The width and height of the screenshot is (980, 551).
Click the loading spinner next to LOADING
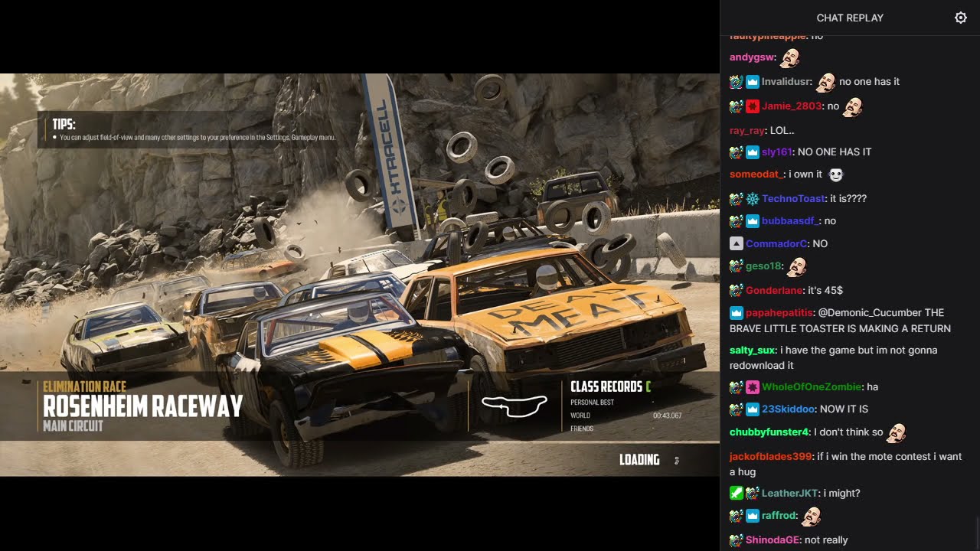point(676,460)
